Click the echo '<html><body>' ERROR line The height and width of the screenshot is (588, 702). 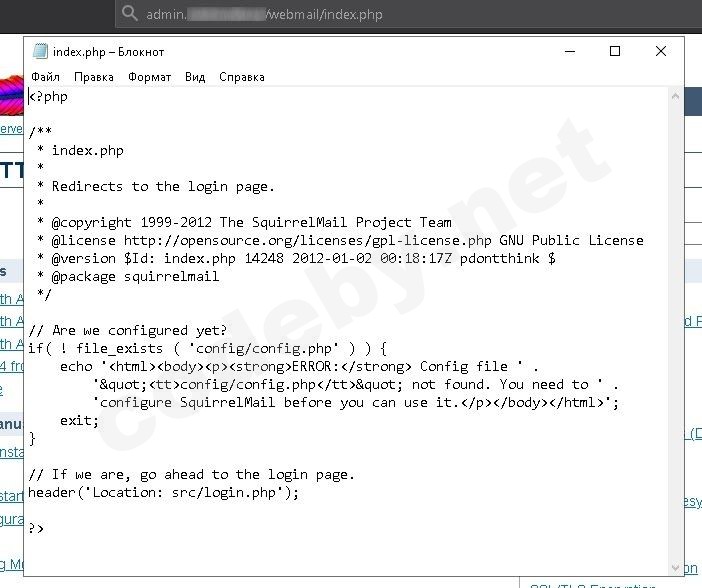pos(300,366)
